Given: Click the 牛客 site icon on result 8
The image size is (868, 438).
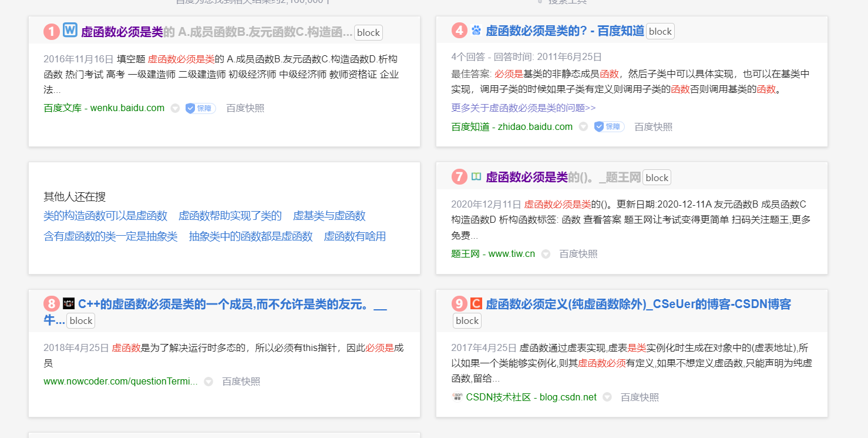Looking at the screenshot, I should [69, 303].
